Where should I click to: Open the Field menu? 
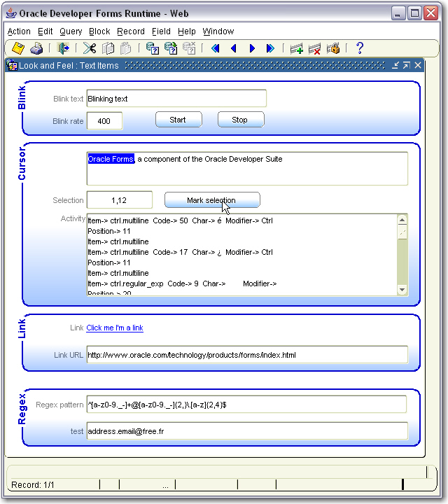pos(161,31)
